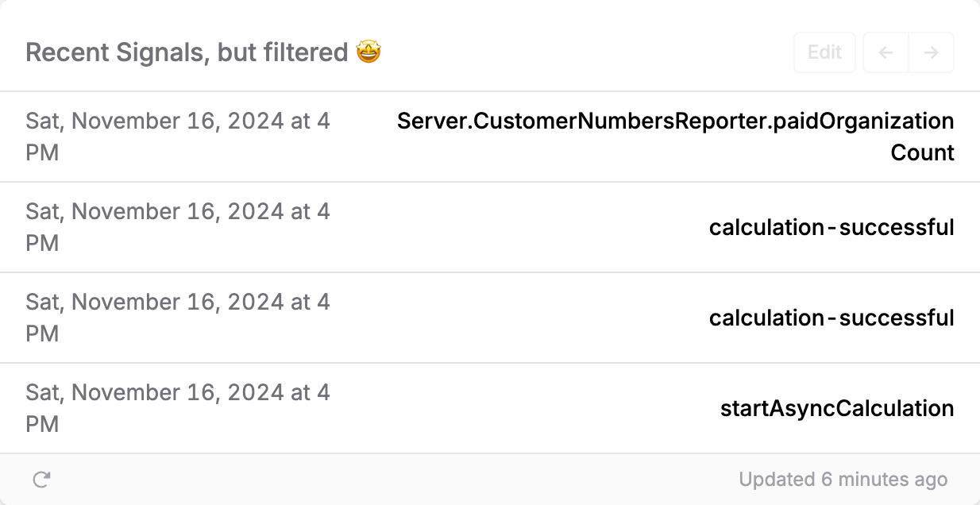980x505 pixels.
Task: Click the date of the startAsyncCalculation row
Action: point(178,393)
